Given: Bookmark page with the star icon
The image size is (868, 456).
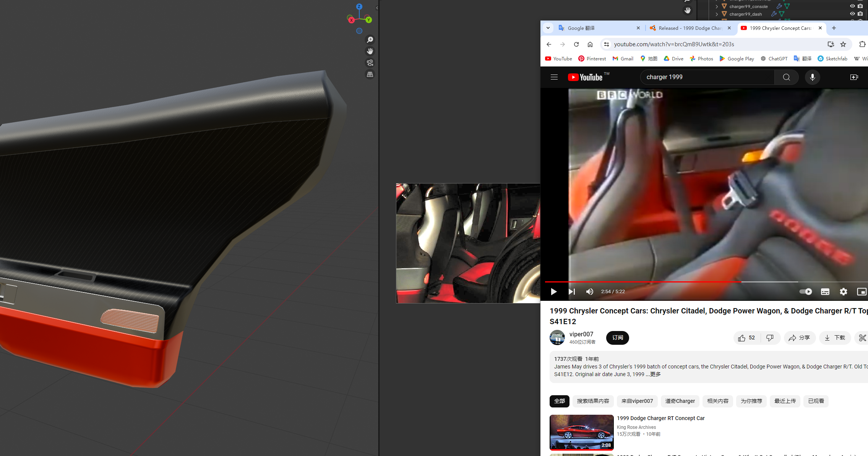Looking at the screenshot, I should (x=843, y=44).
